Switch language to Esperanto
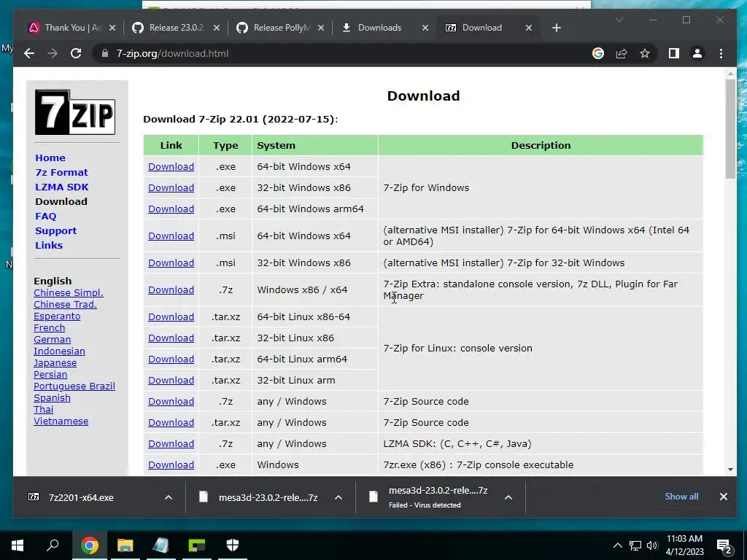Viewport: 747px width, 560px height. (57, 316)
